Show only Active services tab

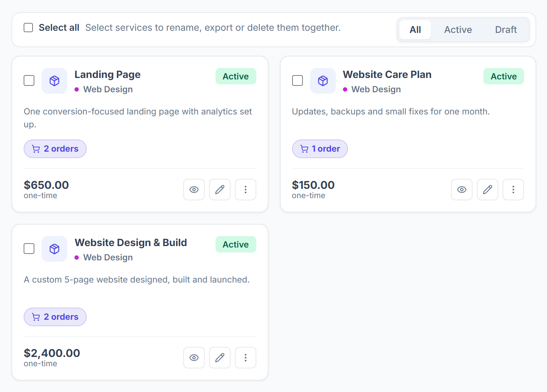(458, 30)
